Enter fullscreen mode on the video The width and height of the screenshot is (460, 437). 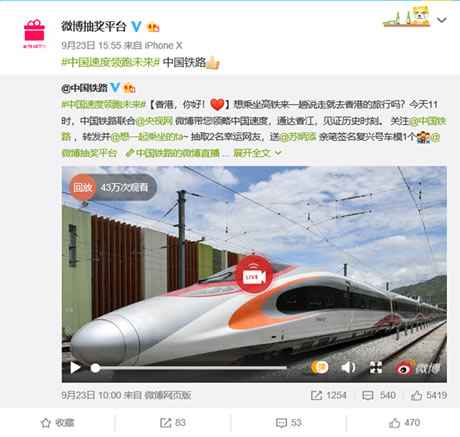pyautogui.click(x=376, y=367)
